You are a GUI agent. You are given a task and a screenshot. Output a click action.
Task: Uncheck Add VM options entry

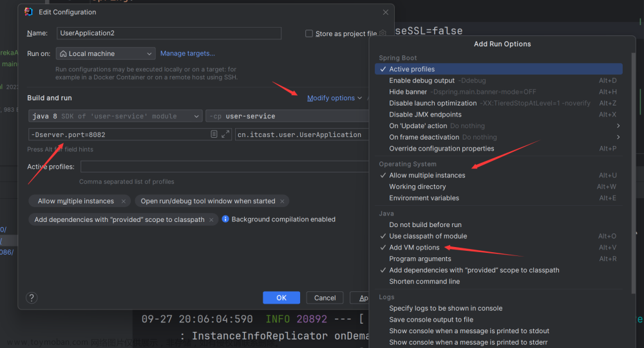[498, 248]
